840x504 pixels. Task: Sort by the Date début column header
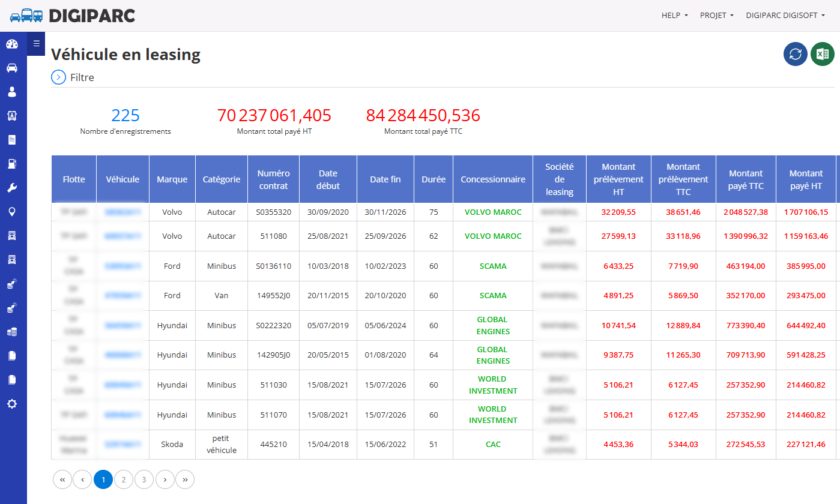tap(328, 179)
